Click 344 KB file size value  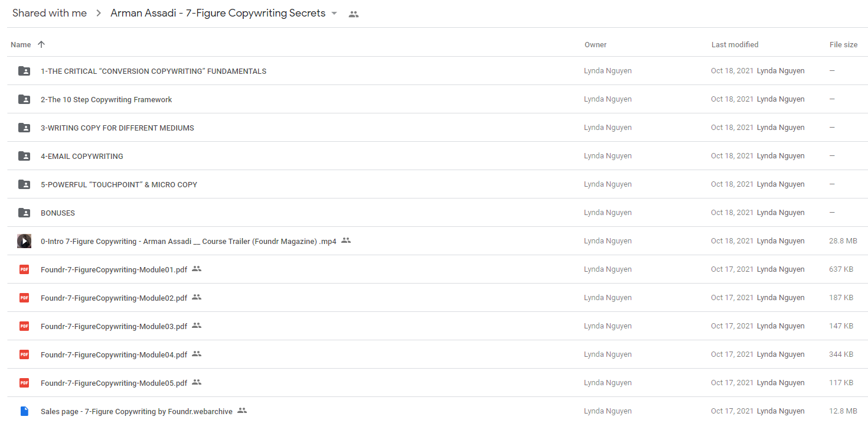click(x=841, y=354)
